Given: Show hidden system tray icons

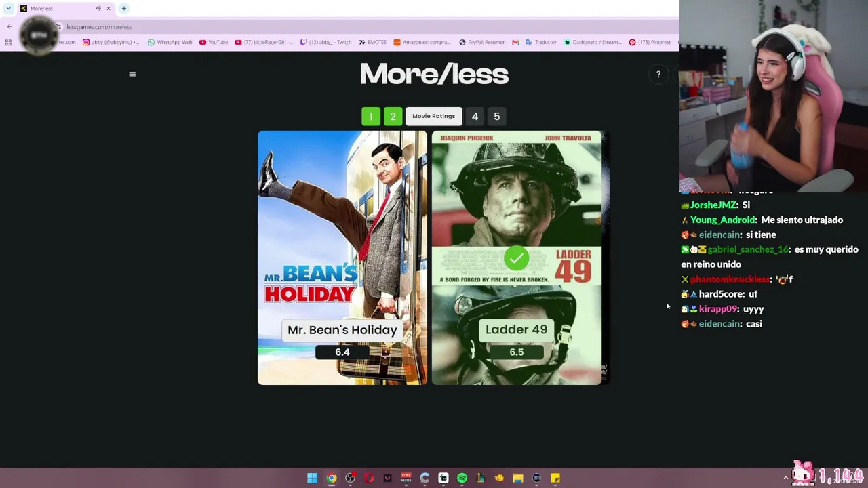Looking at the screenshot, I should [x=786, y=478].
